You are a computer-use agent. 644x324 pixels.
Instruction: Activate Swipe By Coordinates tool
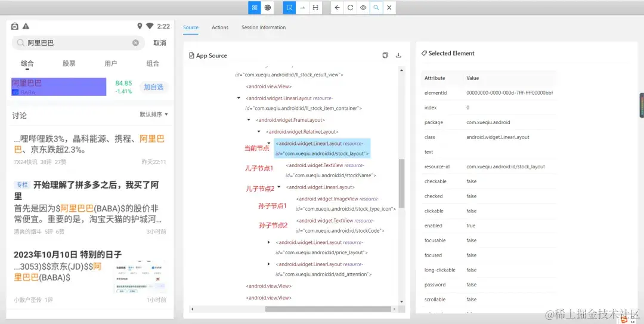pyautogui.click(x=303, y=7)
